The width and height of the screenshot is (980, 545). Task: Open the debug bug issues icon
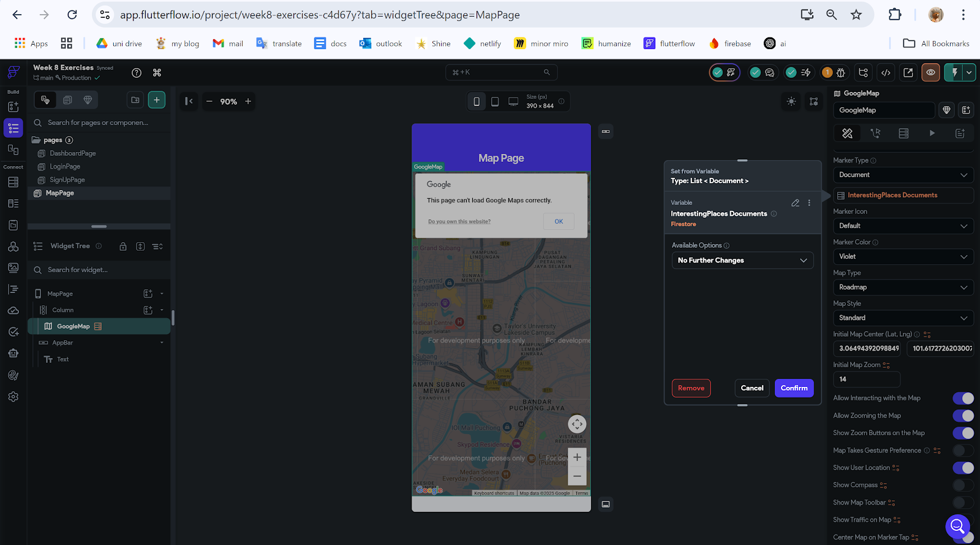(x=841, y=72)
